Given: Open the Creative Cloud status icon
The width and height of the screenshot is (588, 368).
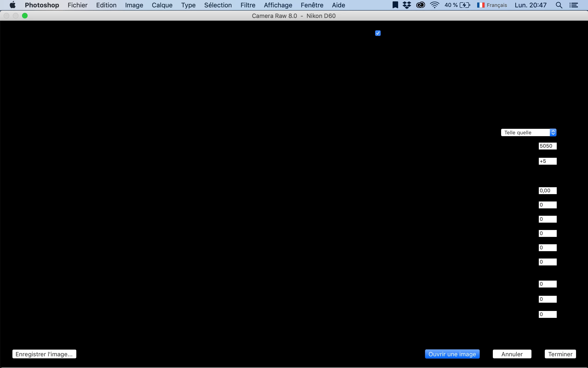Looking at the screenshot, I should [x=420, y=5].
